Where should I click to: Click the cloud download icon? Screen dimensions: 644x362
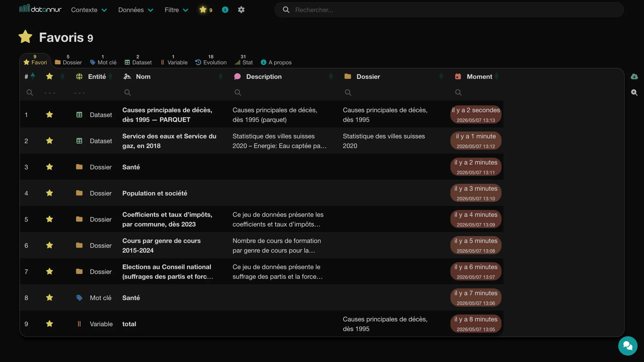[x=634, y=77]
